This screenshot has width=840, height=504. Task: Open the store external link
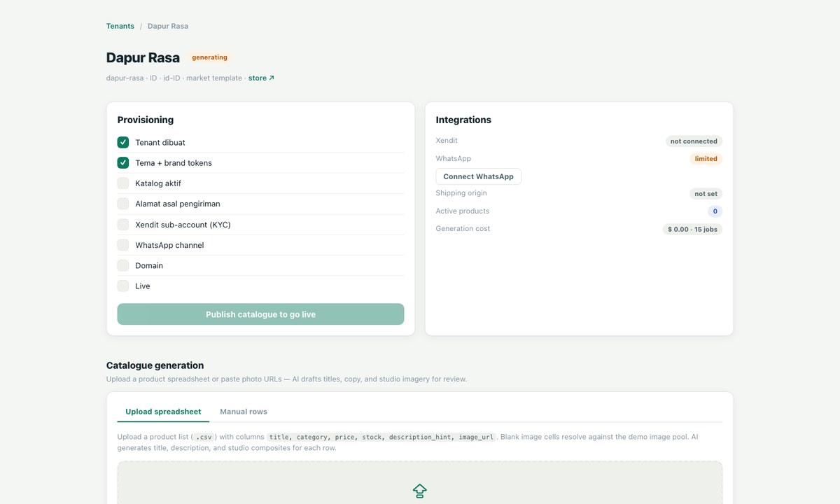tap(261, 78)
